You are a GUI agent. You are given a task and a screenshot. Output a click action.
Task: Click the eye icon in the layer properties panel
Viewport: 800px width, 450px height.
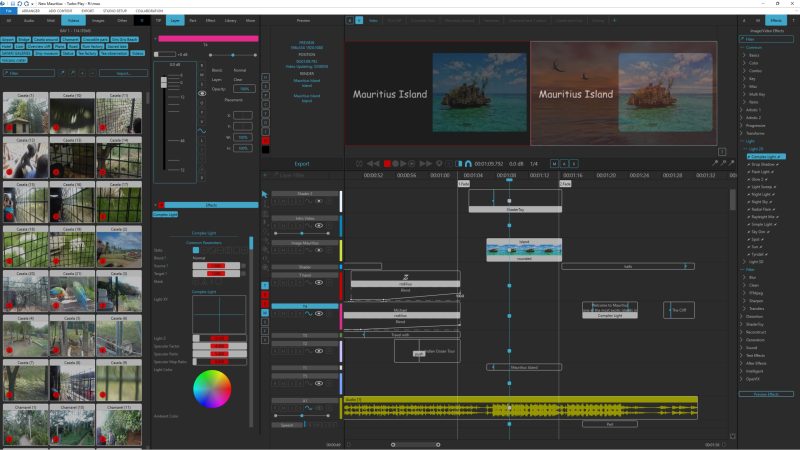pos(202,93)
